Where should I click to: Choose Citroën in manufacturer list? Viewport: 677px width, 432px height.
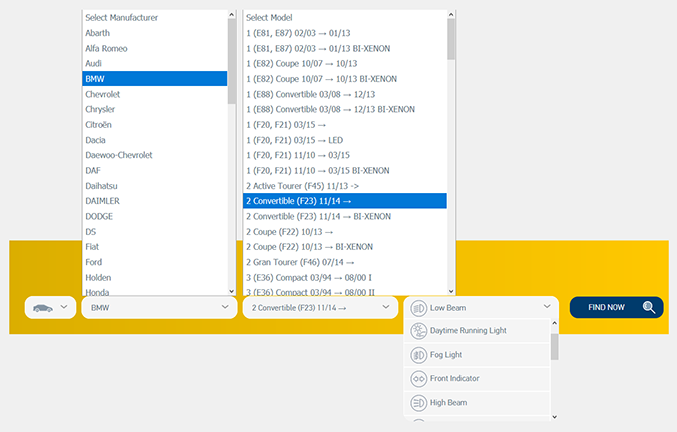pos(155,125)
